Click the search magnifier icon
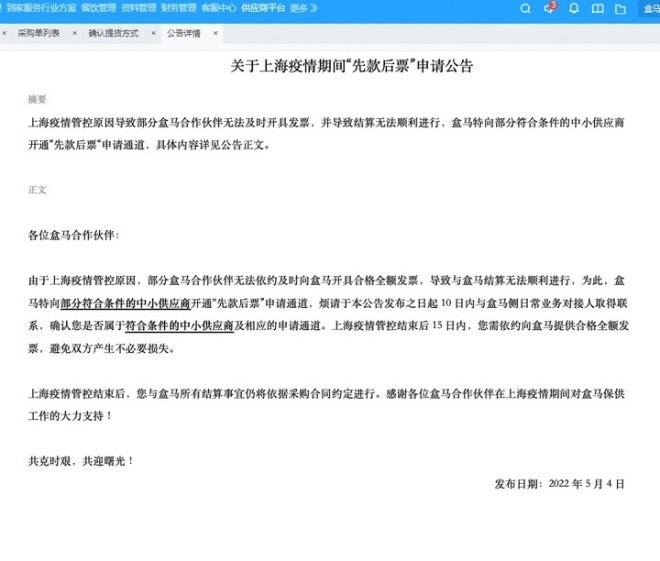Viewport: 660px width, 561px height. point(526,9)
